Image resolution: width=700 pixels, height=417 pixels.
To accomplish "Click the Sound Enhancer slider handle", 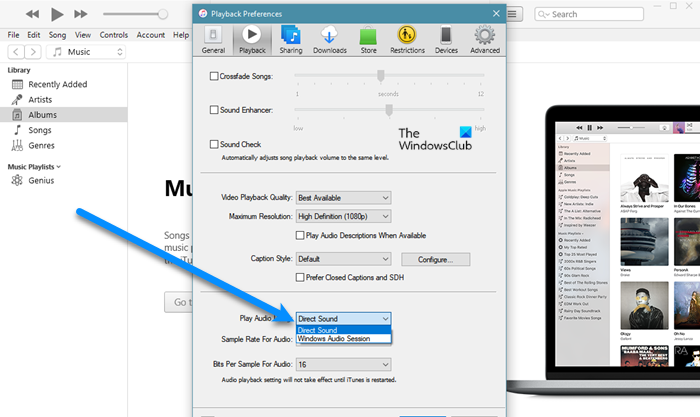I will point(389,110).
